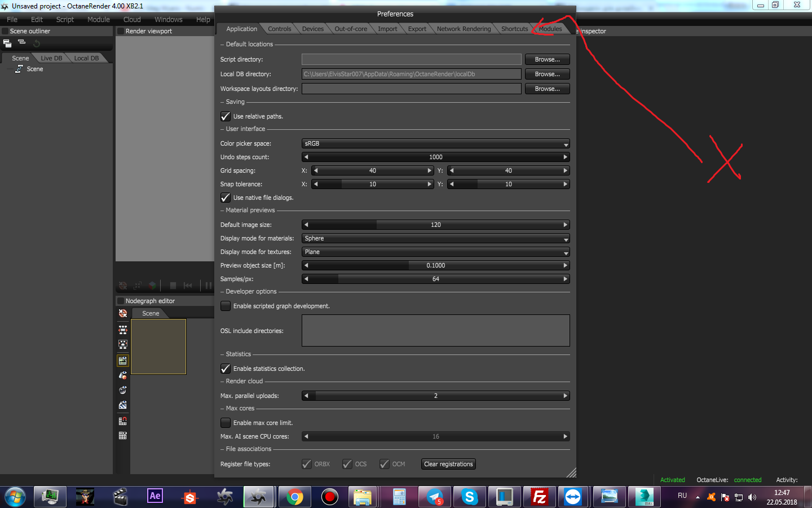
Task: Toggle the texture preview icon in Nodegraph editor
Action: click(123, 405)
